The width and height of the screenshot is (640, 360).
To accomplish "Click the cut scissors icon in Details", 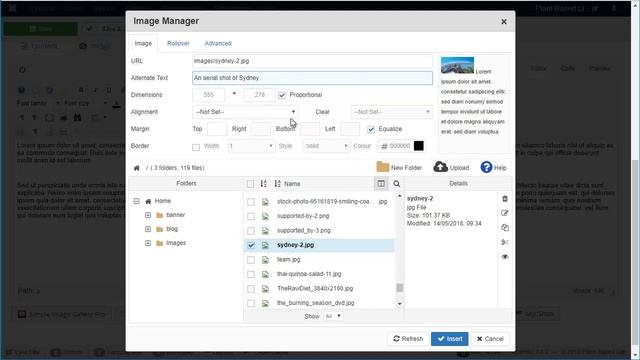I will [x=505, y=242].
